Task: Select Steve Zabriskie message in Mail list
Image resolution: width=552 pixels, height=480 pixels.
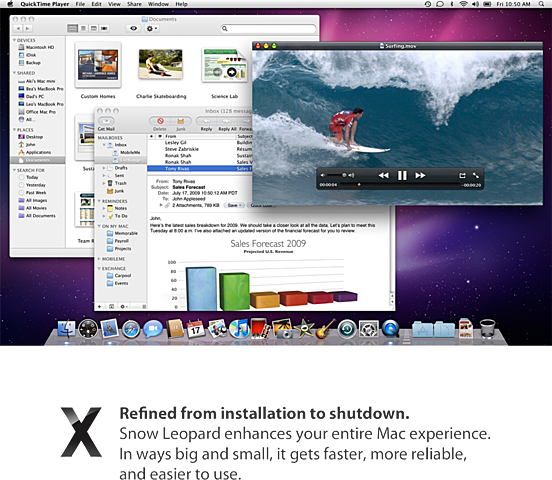Action: click(200, 149)
